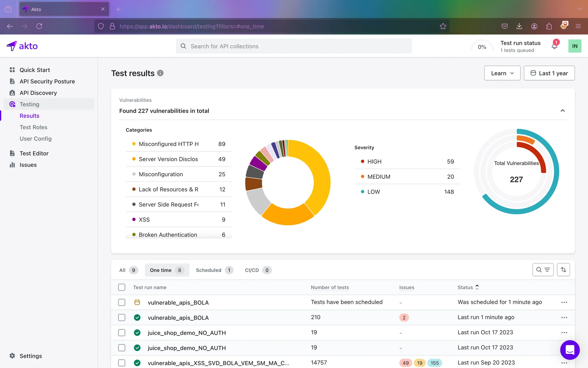588x368 pixels.
Task: Expand the Learn dropdown menu
Action: 502,73
